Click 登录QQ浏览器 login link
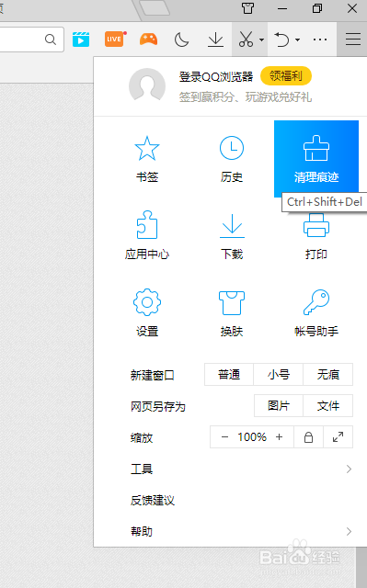The width and height of the screenshot is (367, 588). [x=216, y=77]
